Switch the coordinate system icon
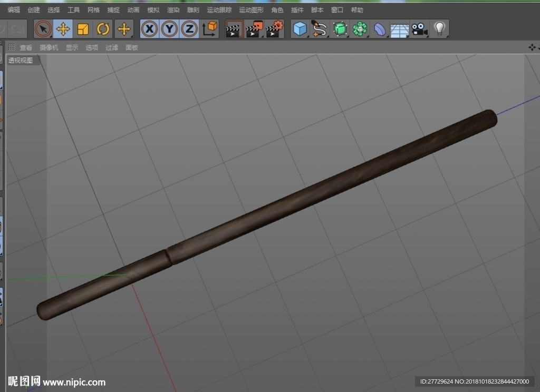 [x=209, y=29]
